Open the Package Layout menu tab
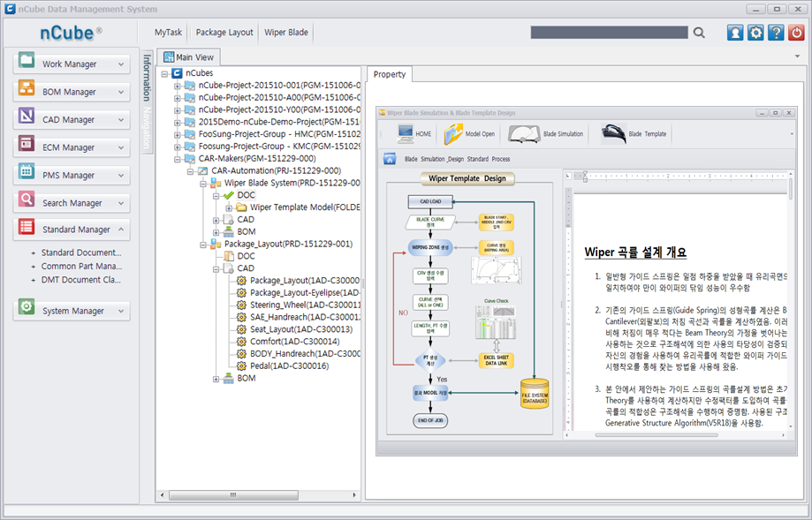812x520 pixels. (x=224, y=33)
